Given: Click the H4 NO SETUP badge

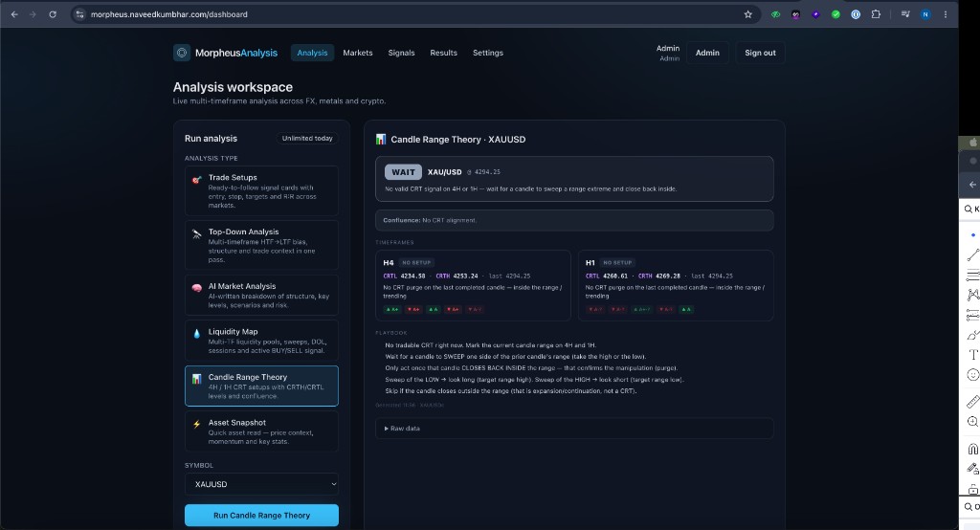Looking at the screenshot, I should tap(417, 262).
